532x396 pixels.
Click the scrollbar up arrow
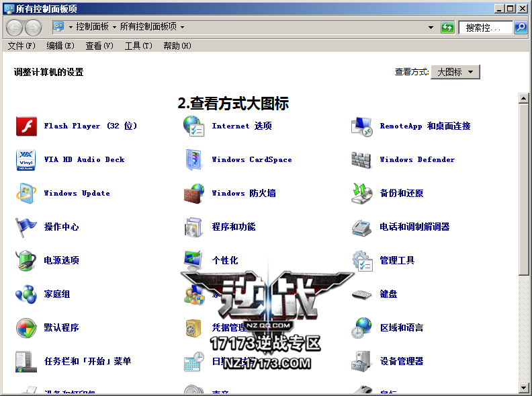click(523, 98)
